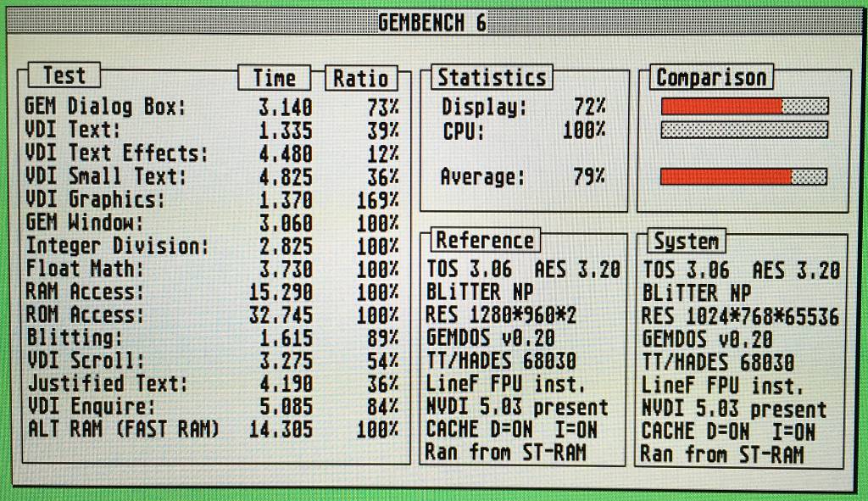Screen dimensions: 868x501
Task: Click the time value 14.305
Action: [281, 430]
